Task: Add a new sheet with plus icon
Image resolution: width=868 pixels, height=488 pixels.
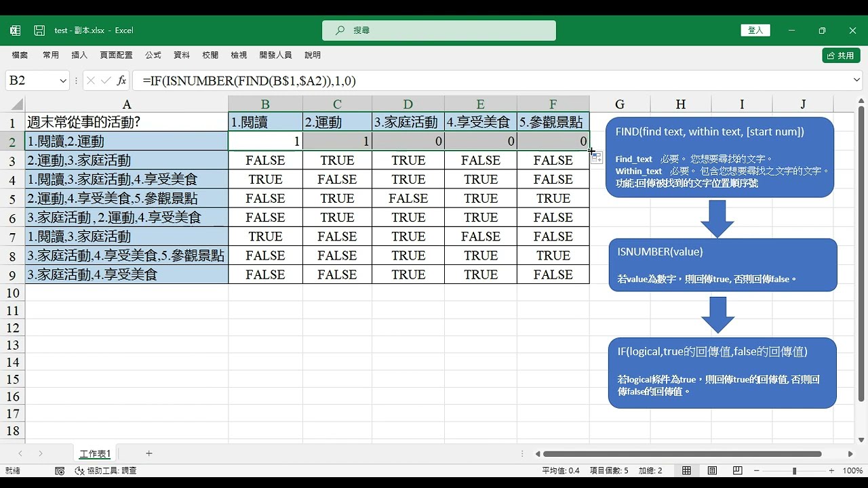Action: pyautogui.click(x=149, y=453)
